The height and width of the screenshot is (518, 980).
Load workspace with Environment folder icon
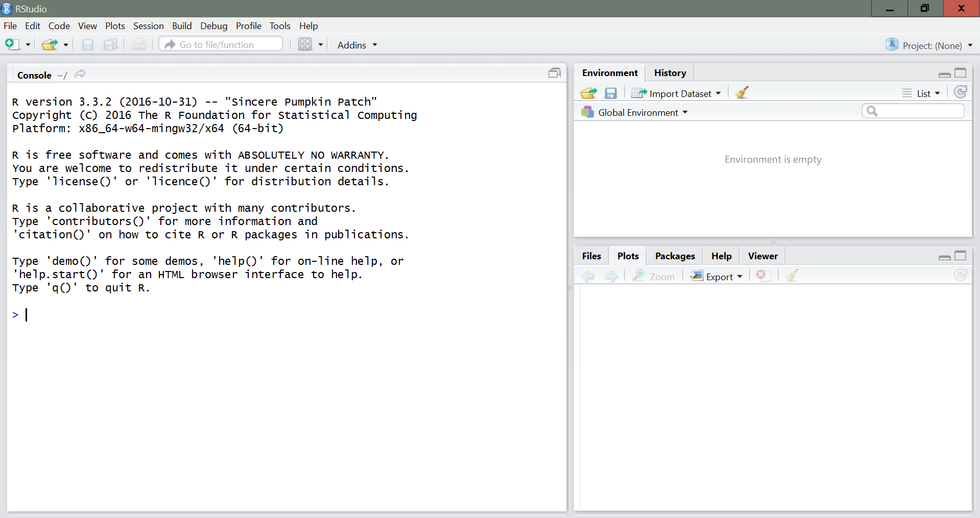pyautogui.click(x=588, y=93)
